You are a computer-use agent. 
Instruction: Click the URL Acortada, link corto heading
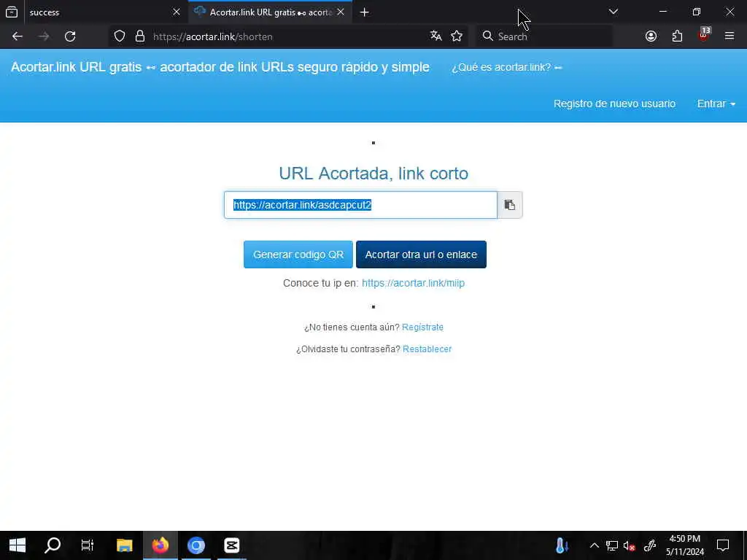coord(373,174)
